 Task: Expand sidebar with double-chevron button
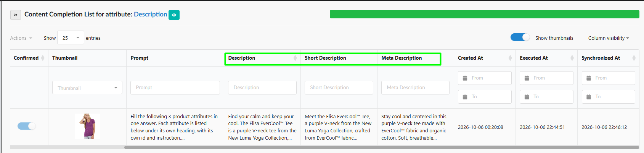point(15,15)
